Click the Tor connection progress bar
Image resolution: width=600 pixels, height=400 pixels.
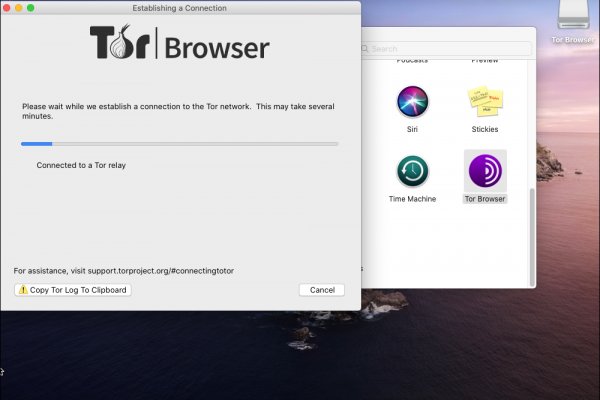[179, 144]
